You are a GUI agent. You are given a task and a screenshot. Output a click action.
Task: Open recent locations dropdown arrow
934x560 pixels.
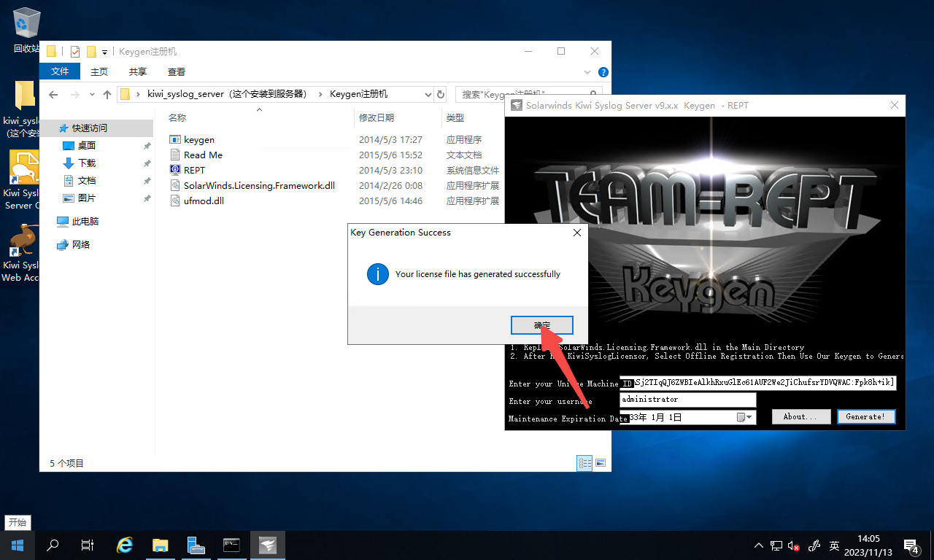pyautogui.click(x=92, y=94)
